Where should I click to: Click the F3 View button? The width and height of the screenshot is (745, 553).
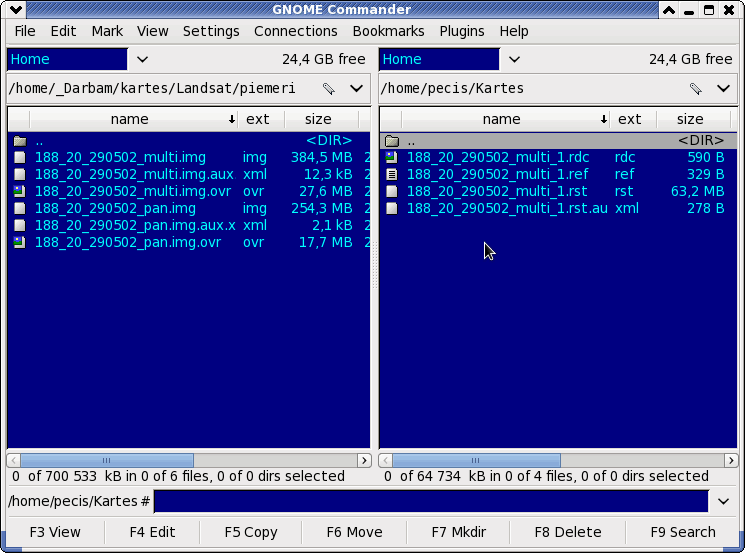55,532
